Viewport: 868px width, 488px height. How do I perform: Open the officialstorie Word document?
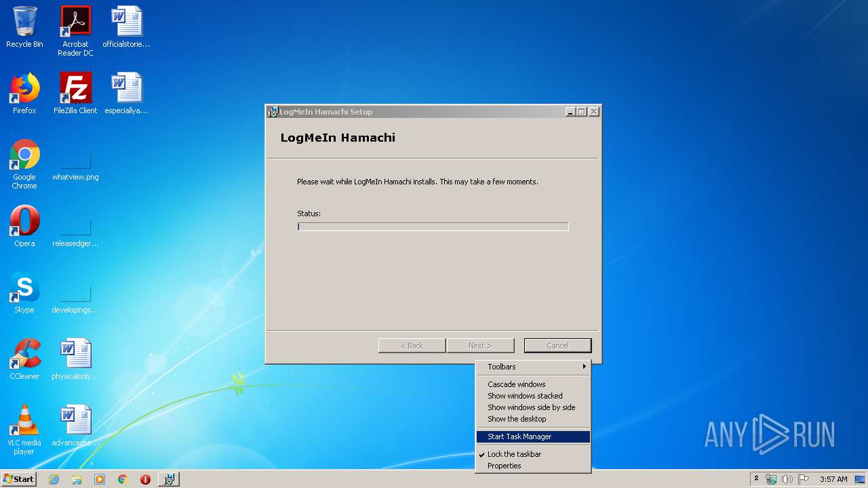click(x=126, y=27)
